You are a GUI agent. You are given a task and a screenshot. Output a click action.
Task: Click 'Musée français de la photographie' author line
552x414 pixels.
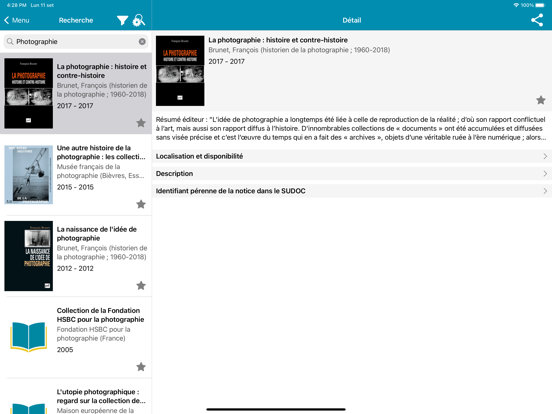pyautogui.click(x=100, y=171)
